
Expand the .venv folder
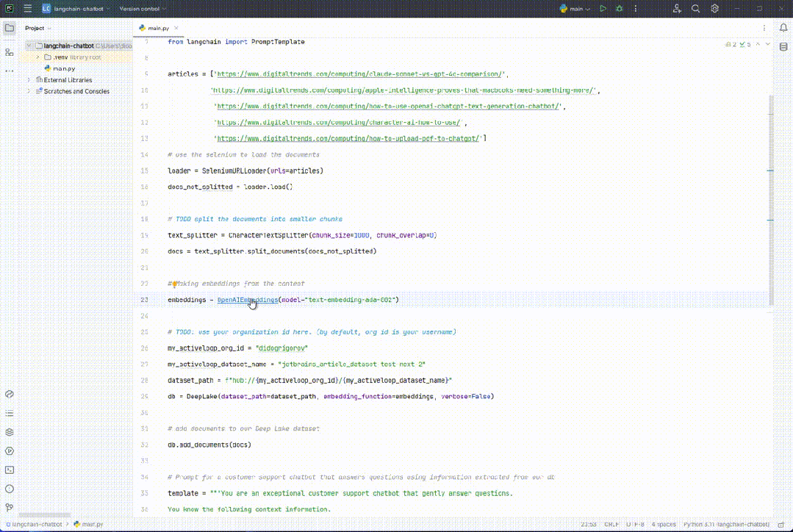(38, 57)
